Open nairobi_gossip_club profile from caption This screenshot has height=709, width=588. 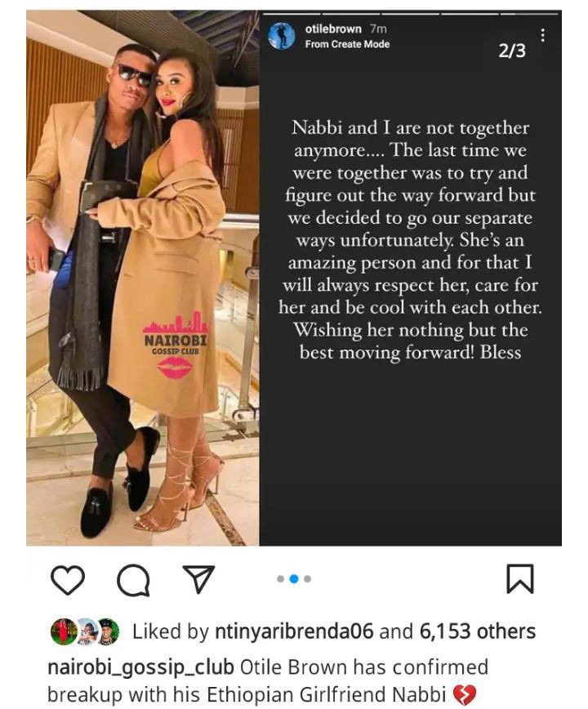point(140,668)
